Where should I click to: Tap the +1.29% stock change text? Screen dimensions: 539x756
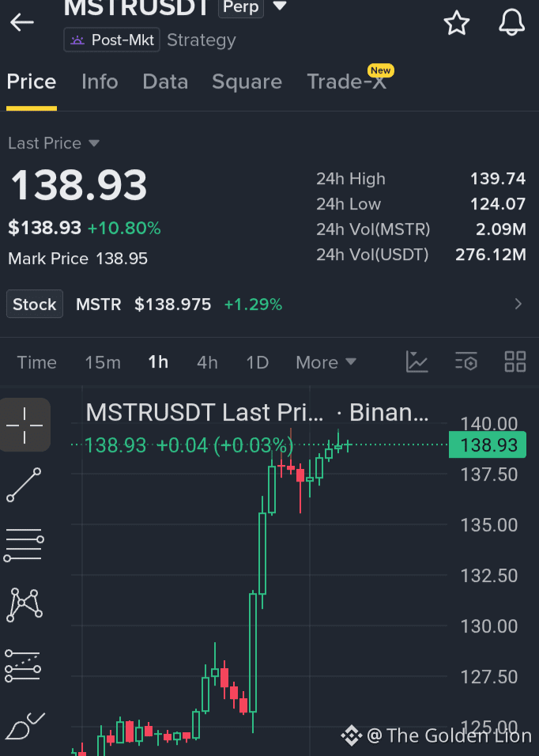[254, 304]
